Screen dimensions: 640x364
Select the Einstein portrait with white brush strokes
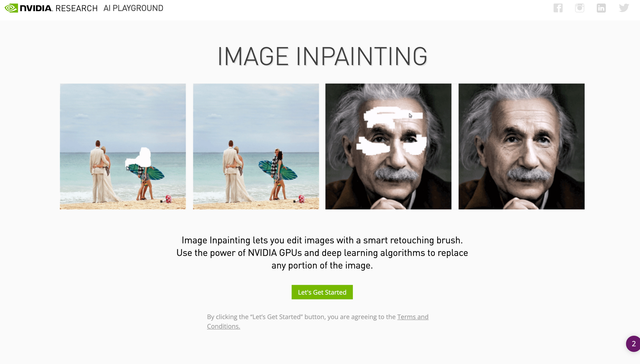[388, 146]
